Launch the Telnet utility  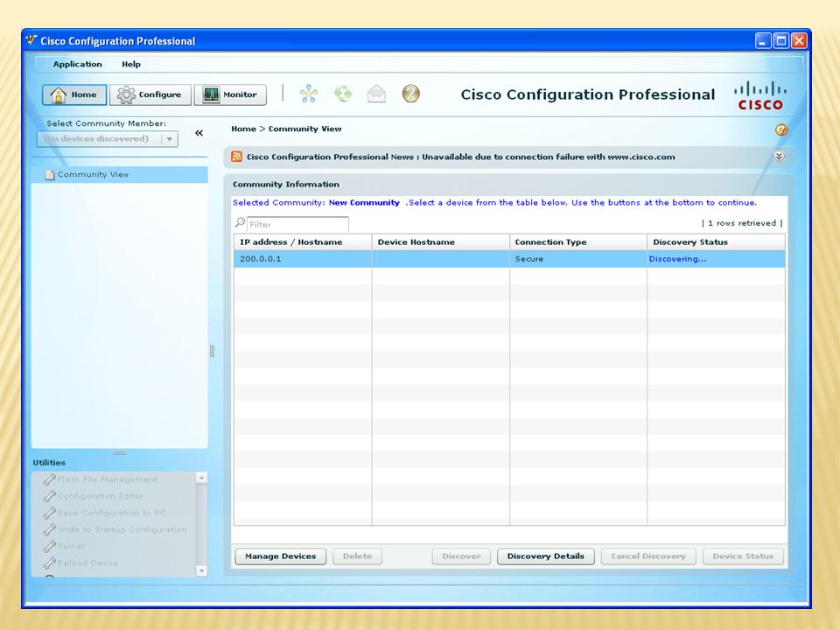point(64,546)
